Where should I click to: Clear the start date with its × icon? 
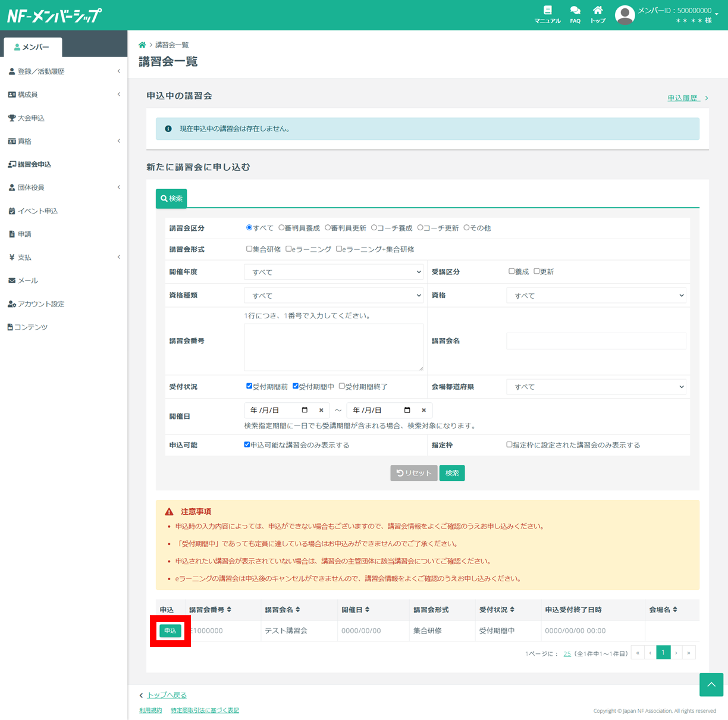tap(321, 410)
